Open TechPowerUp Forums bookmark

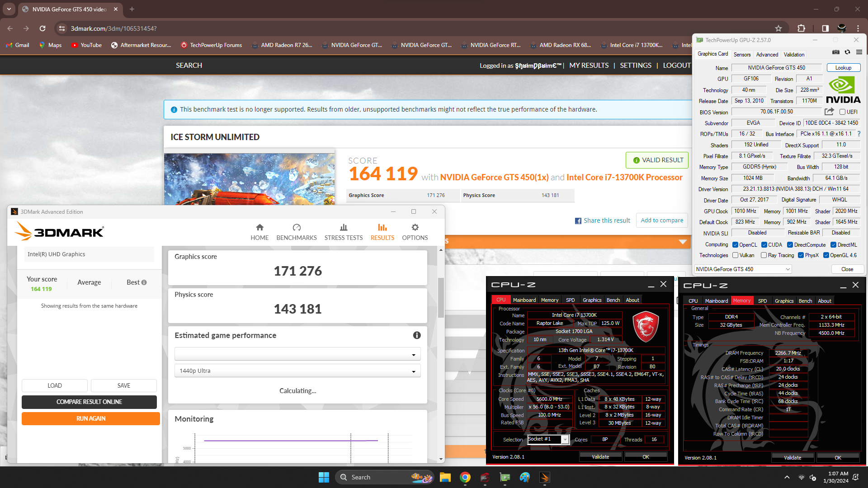click(x=211, y=45)
